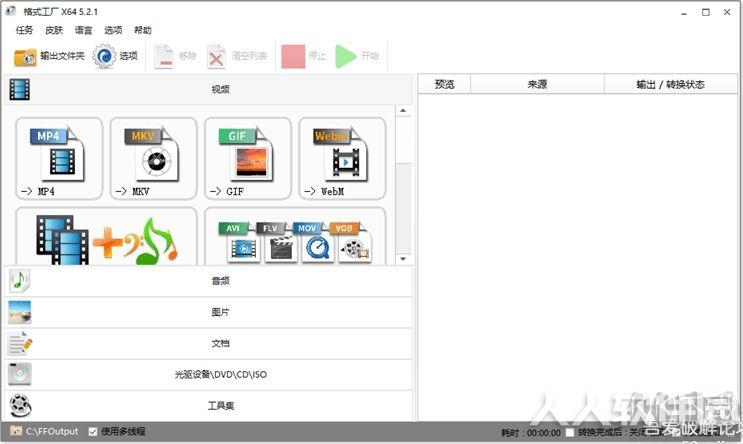Expand the 工具集 toolset section
The height and width of the screenshot is (444, 743).
pos(208,406)
